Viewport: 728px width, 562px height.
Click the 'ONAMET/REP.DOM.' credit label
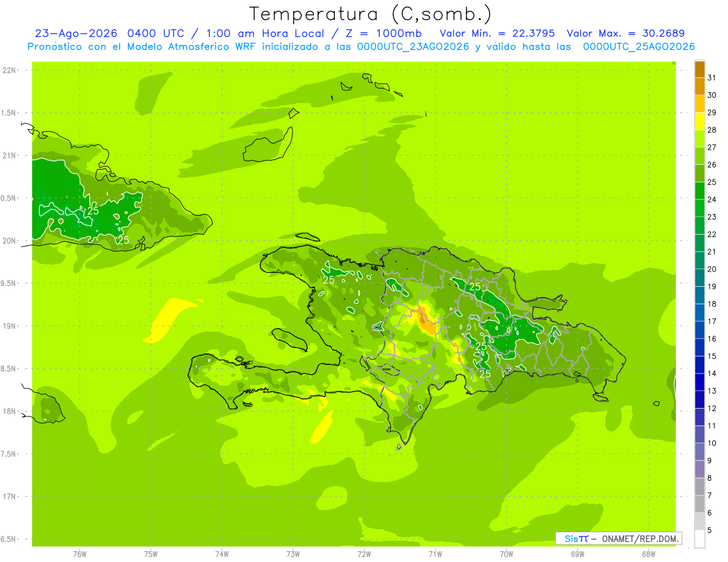point(639,538)
